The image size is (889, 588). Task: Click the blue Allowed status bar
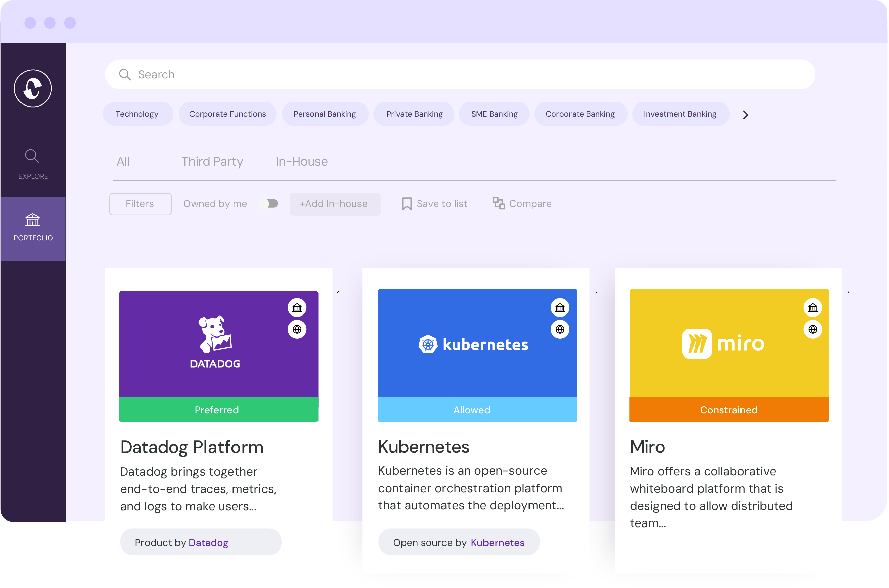click(x=477, y=410)
